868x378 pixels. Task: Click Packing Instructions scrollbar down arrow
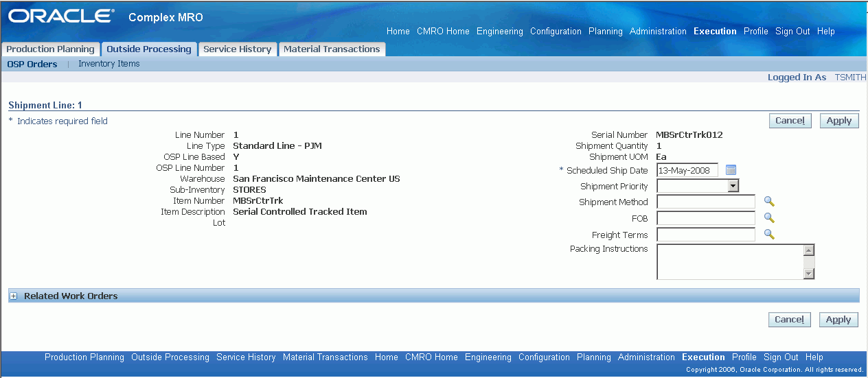pyautogui.click(x=809, y=274)
